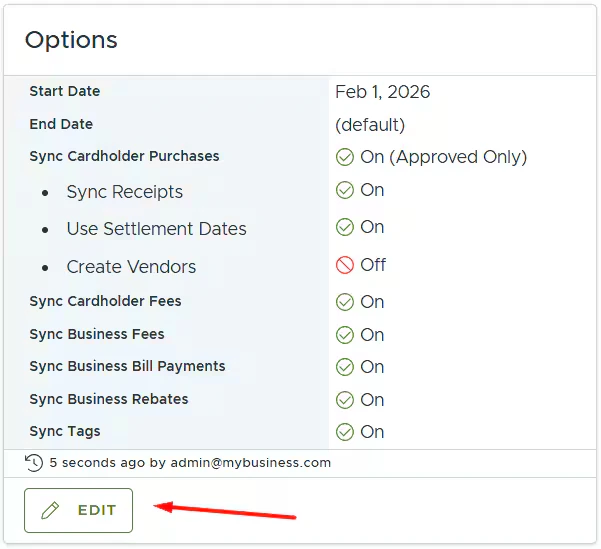This screenshot has height=549, width=601.
Task: Click the Use Settlement Dates check icon
Action: coord(345,227)
